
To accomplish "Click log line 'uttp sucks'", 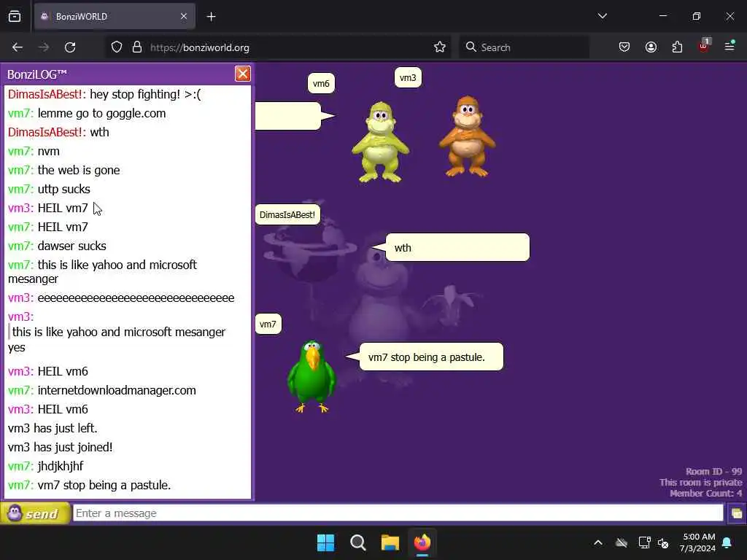I will coord(64,189).
